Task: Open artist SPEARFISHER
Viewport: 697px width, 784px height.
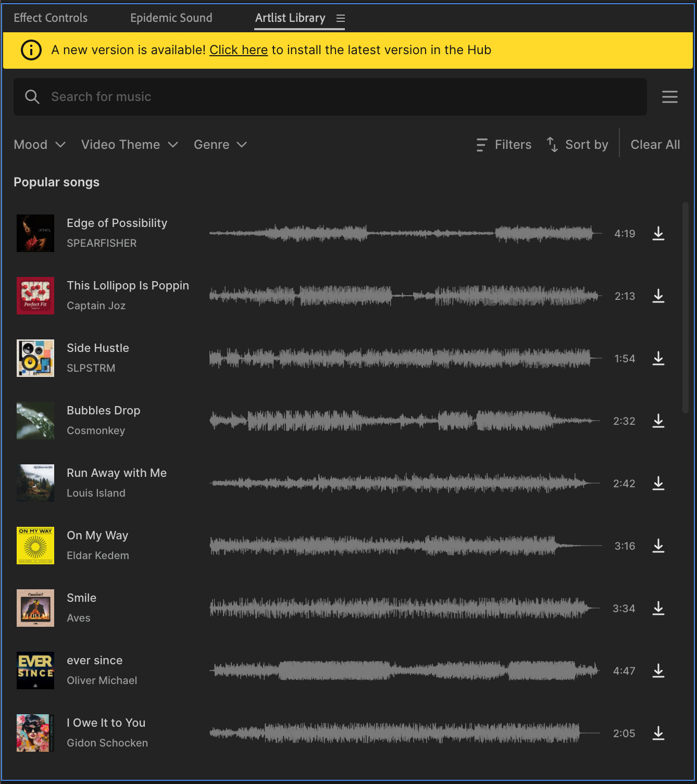Action: 102,243
